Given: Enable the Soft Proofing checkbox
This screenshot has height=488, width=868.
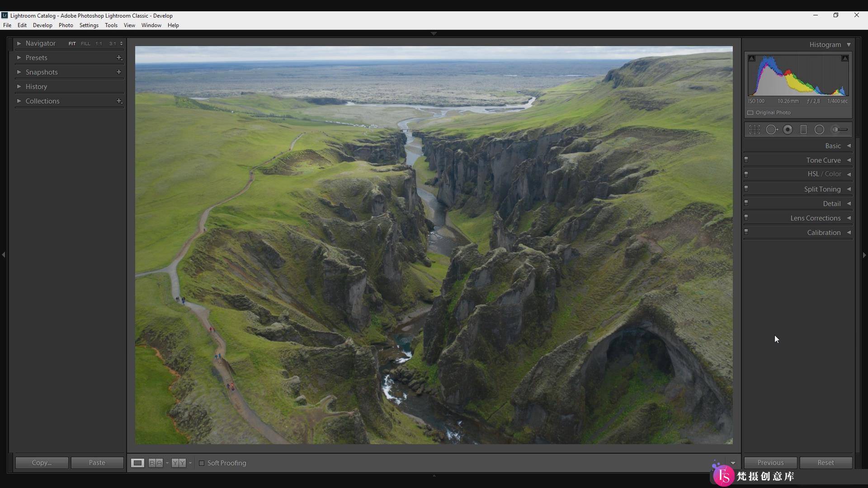Looking at the screenshot, I should [202, 463].
